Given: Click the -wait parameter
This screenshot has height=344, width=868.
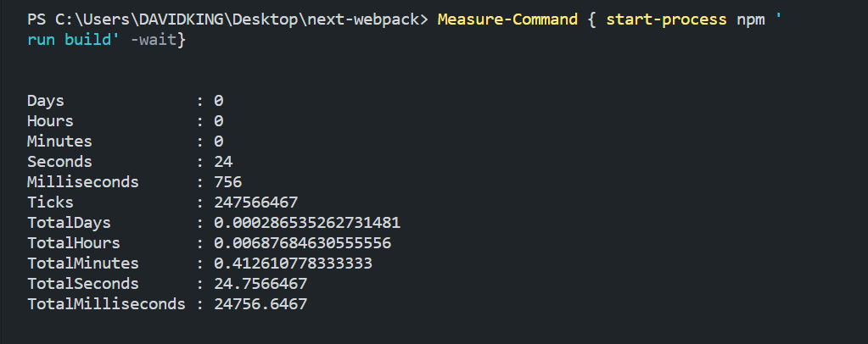Looking at the screenshot, I should tap(154, 41).
